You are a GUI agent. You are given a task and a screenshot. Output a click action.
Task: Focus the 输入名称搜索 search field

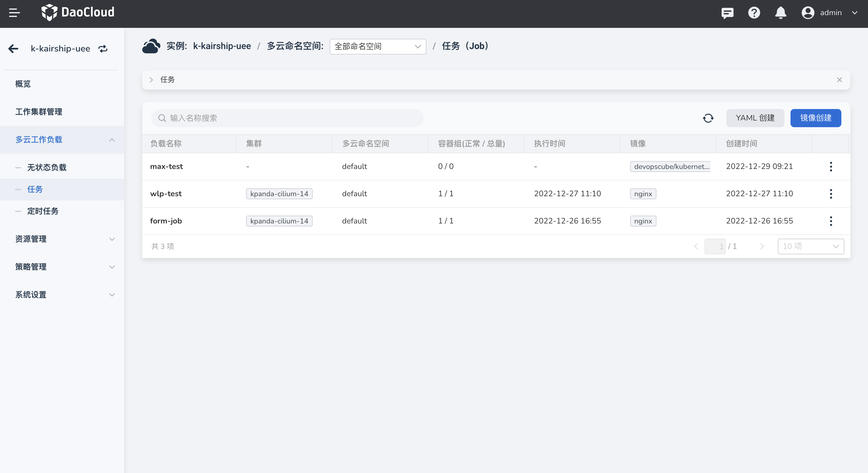pos(287,118)
